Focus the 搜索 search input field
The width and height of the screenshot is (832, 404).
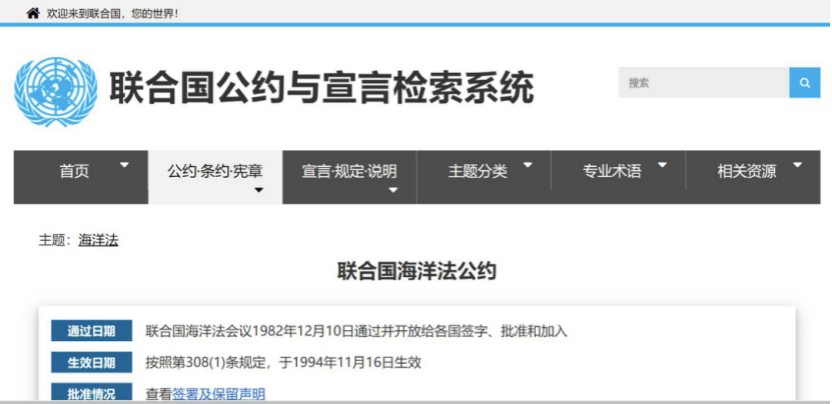[704, 83]
